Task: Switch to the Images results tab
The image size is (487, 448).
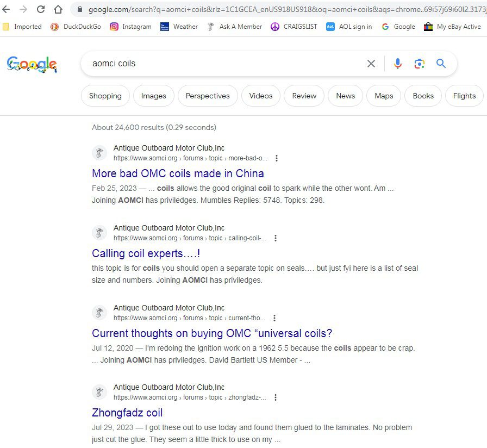Action: [154, 96]
